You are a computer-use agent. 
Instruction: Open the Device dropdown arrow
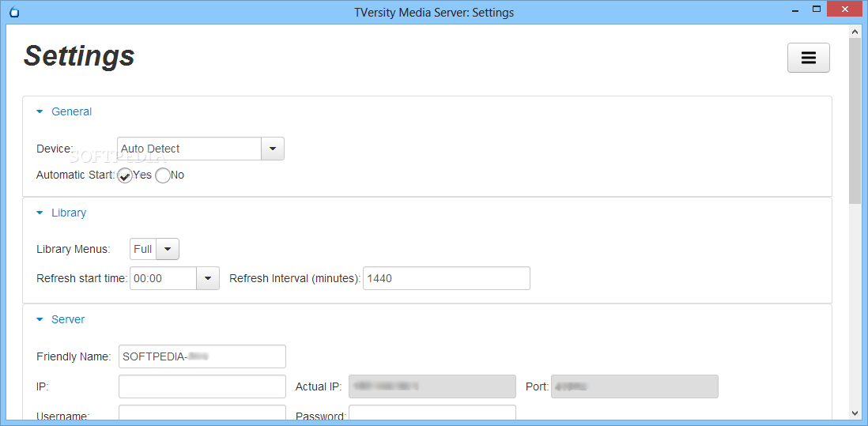click(x=273, y=149)
